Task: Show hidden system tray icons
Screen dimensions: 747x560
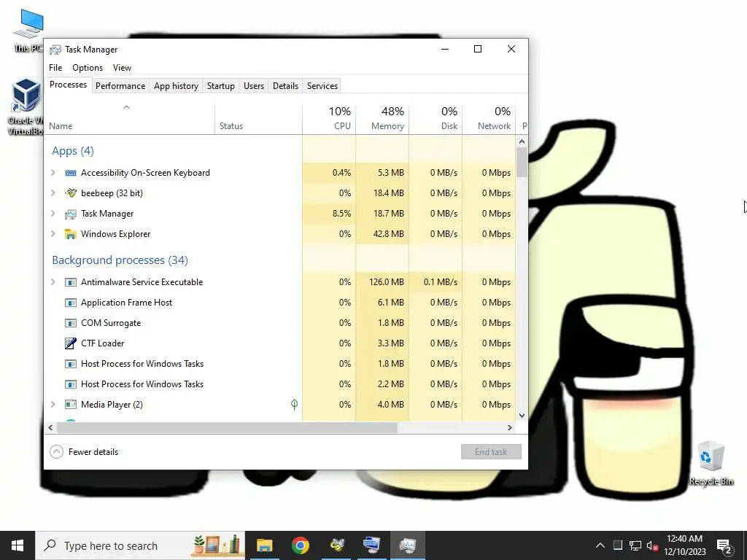Action: tap(600, 545)
